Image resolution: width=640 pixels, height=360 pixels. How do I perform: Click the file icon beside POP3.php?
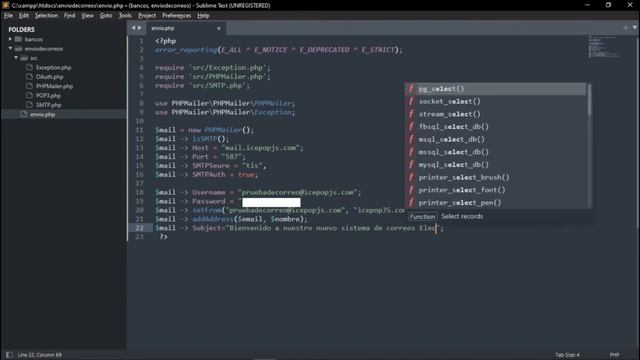tap(29, 95)
